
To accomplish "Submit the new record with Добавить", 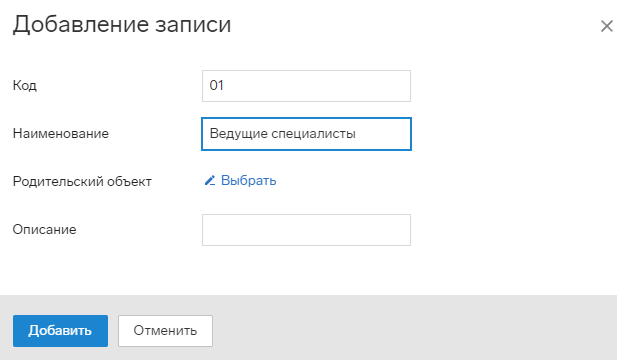I will pos(60,330).
